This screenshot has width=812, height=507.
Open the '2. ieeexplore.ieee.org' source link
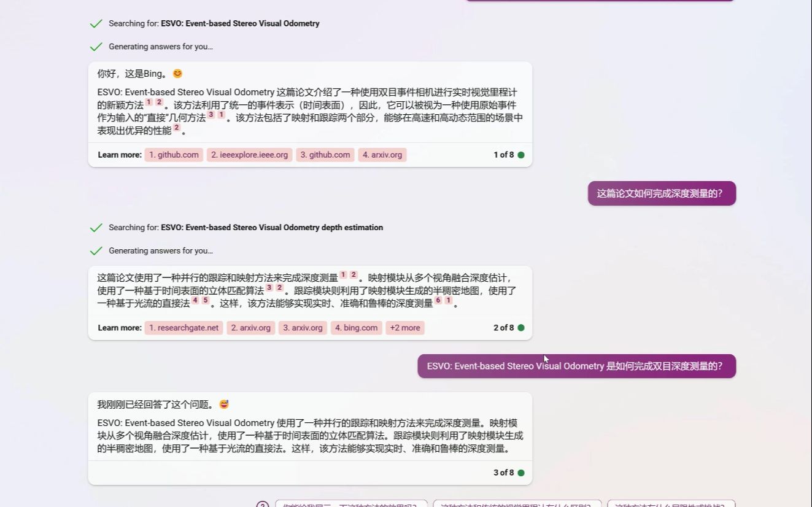click(249, 155)
